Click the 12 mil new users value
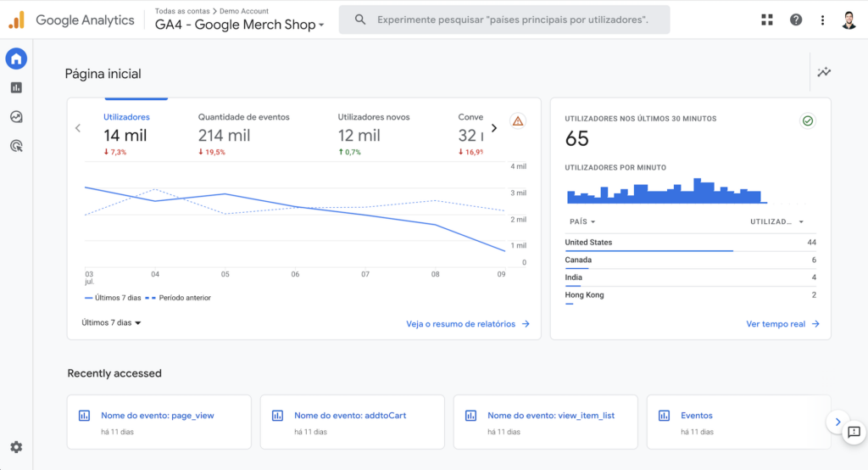Screen dimensions: 868x470 tap(359, 135)
